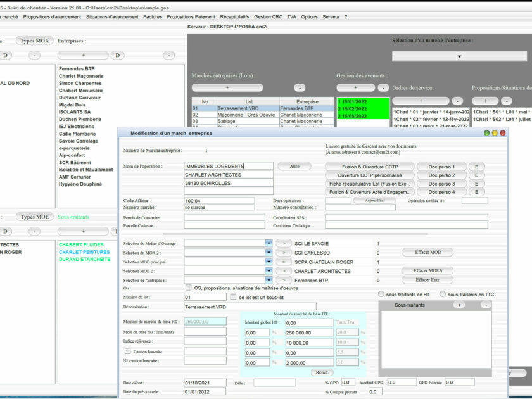Expand the Sélection de l'Entreprise dropdown
The image size is (532, 399).
[269, 280]
